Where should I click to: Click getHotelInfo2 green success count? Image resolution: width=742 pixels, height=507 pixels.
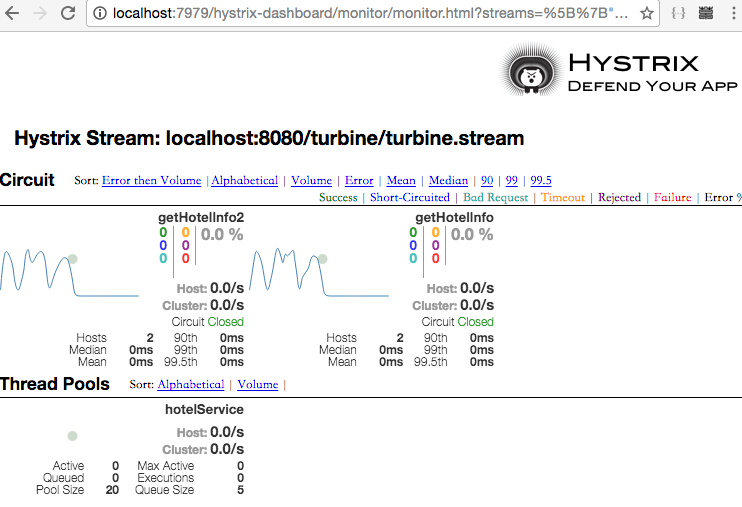(x=163, y=232)
